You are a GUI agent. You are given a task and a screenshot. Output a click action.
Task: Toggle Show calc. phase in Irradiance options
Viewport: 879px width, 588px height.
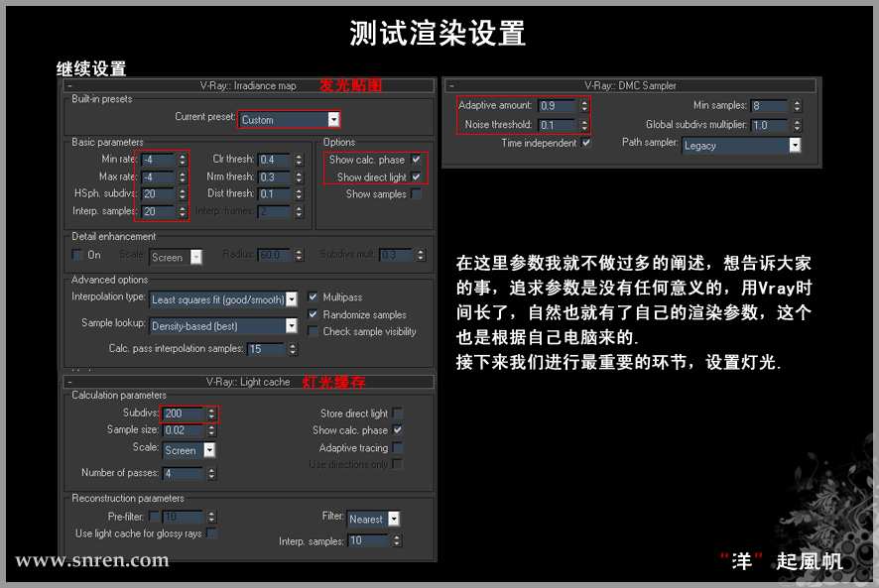click(x=416, y=160)
